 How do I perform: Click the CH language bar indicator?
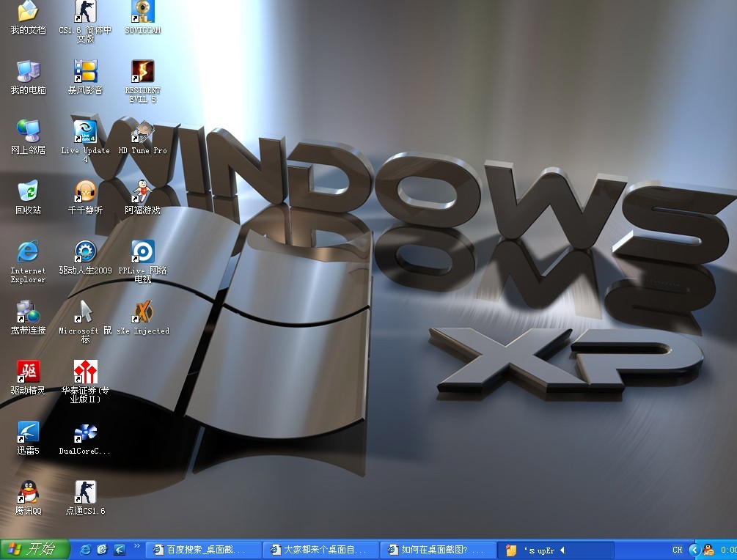click(x=677, y=550)
